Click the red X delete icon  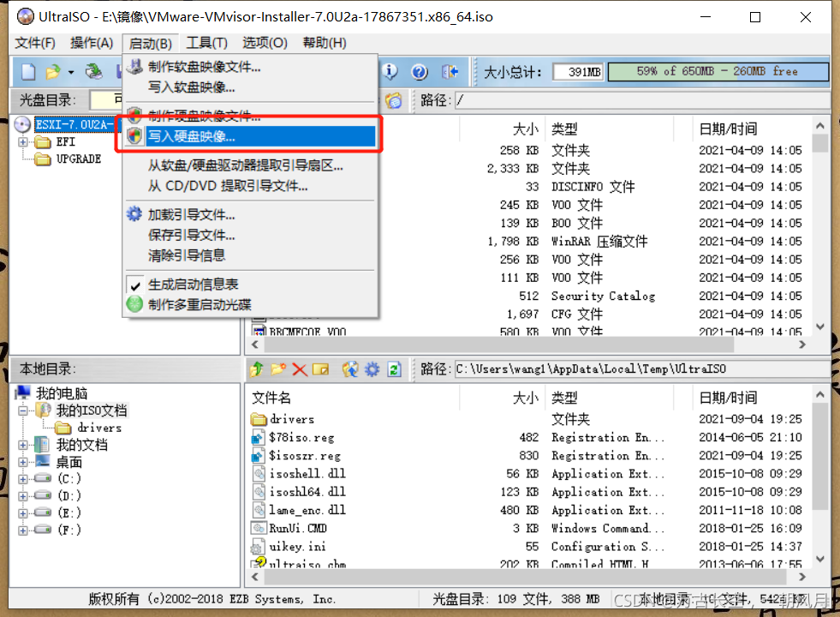point(300,369)
